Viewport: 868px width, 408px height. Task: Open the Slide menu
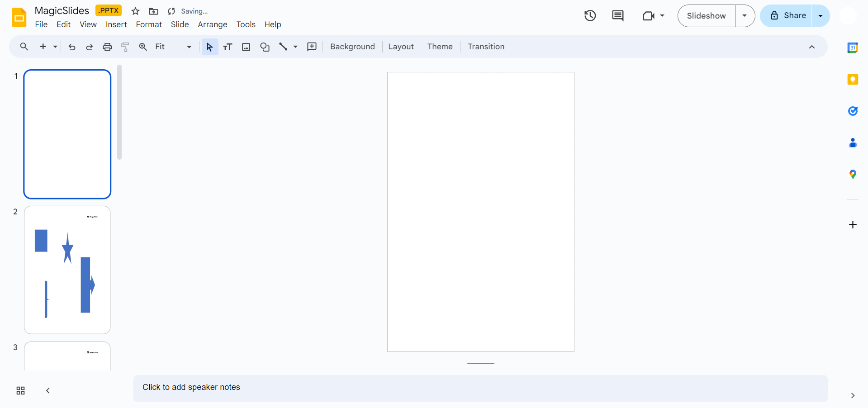coord(180,24)
